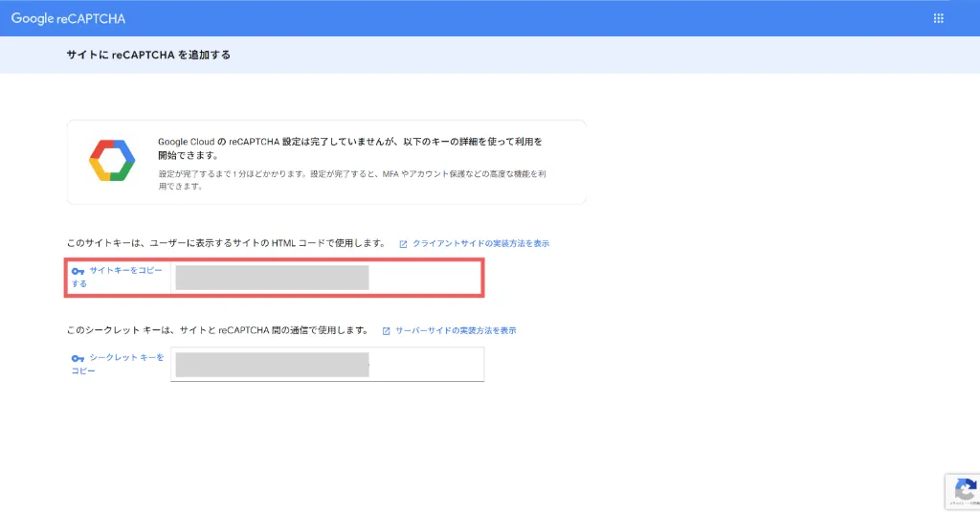Screen dimensions: 980x516
Task: Open クライアントサイドの実装方法を表示 link
Action: 480,244
